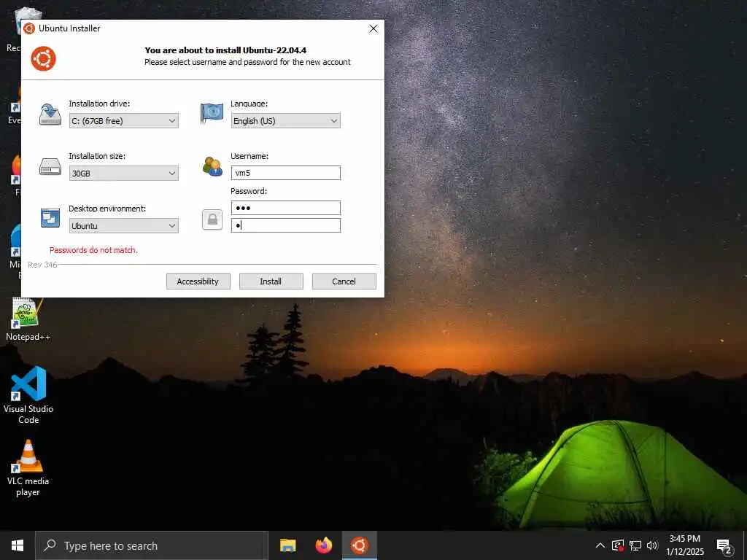Click the 'Rev 346' revision label

42,265
